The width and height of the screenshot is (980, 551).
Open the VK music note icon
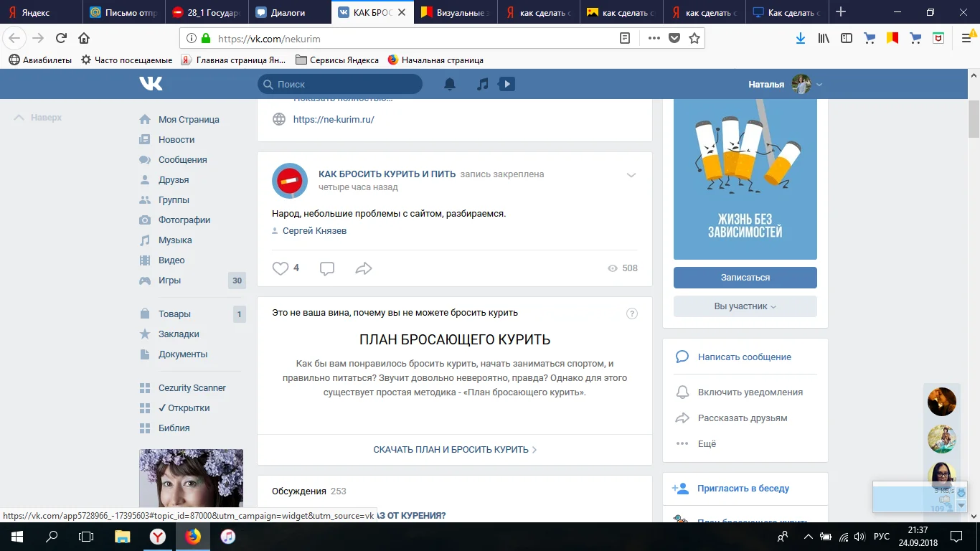pos(483,85)
